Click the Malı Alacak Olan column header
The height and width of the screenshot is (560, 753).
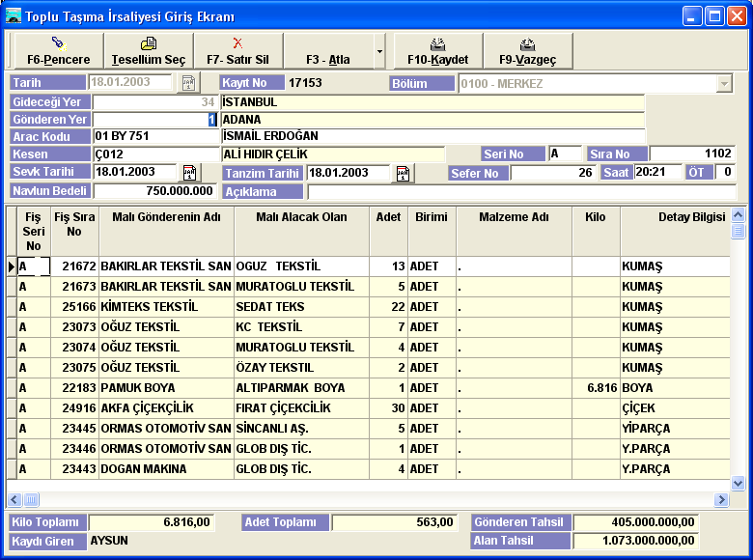point(301,231)
